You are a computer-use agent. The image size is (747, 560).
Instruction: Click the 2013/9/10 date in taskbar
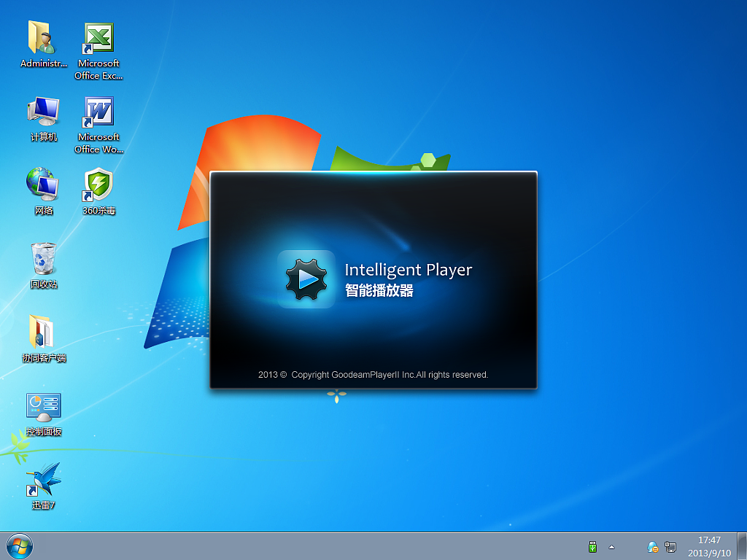pyautogui.click(x=709, y=553)
